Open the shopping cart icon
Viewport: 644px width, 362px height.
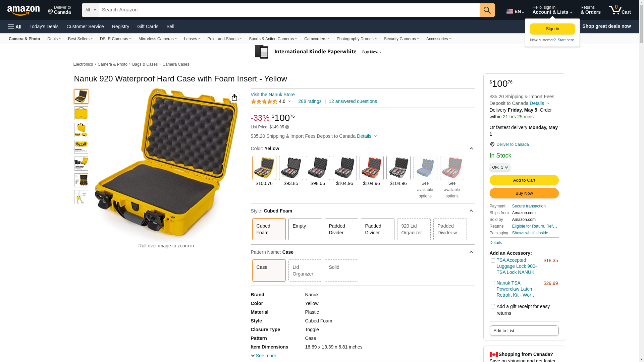click(x=620, y=10)
